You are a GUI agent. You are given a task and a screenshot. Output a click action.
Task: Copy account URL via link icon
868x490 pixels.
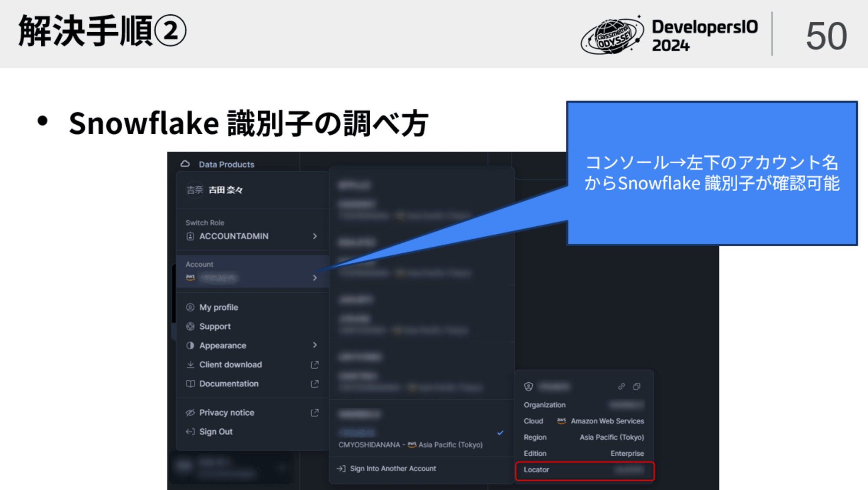[x=621, y=387]
